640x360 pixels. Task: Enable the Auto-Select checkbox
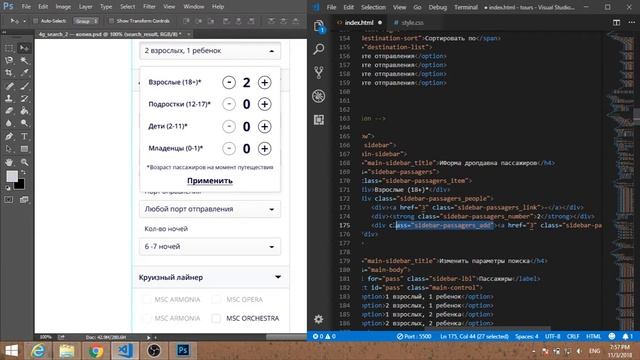[36, 21]
